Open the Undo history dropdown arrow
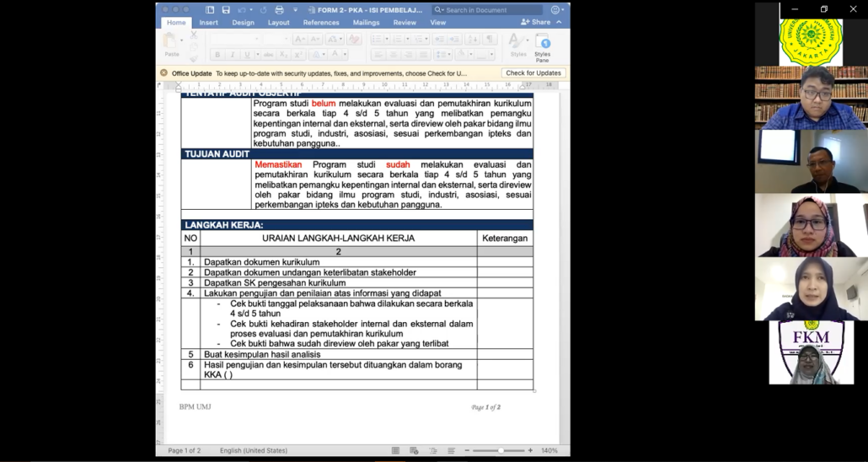The width and height of the screenshot is (868, 462). [x=251, y=10]
